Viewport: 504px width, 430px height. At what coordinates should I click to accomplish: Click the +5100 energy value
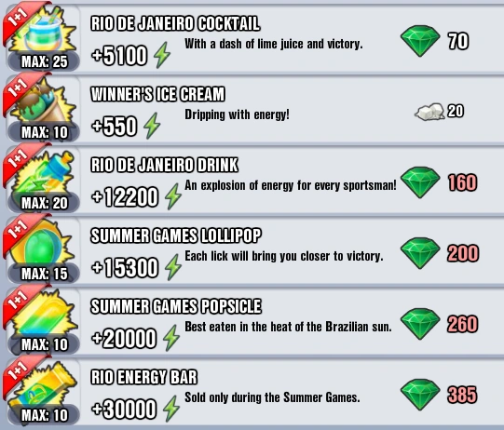119,55
